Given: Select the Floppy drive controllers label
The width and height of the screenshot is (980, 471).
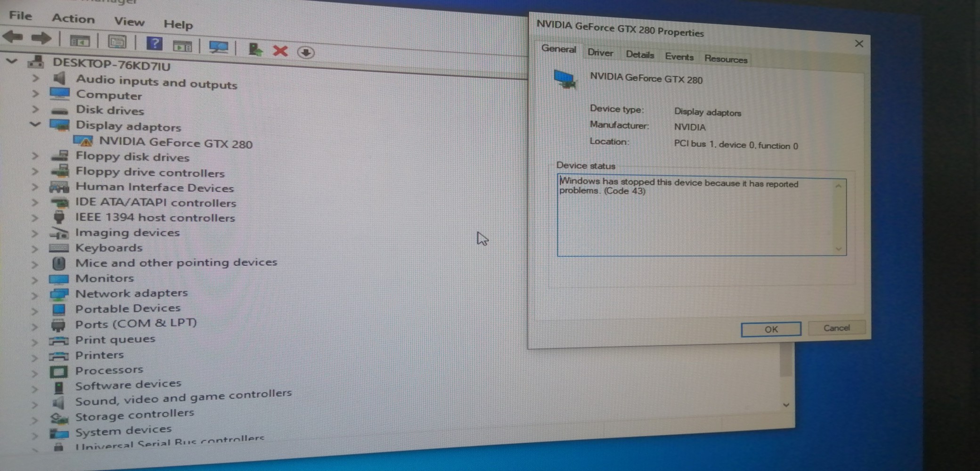Looking at the screenshot, I should pyautogui.click(x=150, y=172).
